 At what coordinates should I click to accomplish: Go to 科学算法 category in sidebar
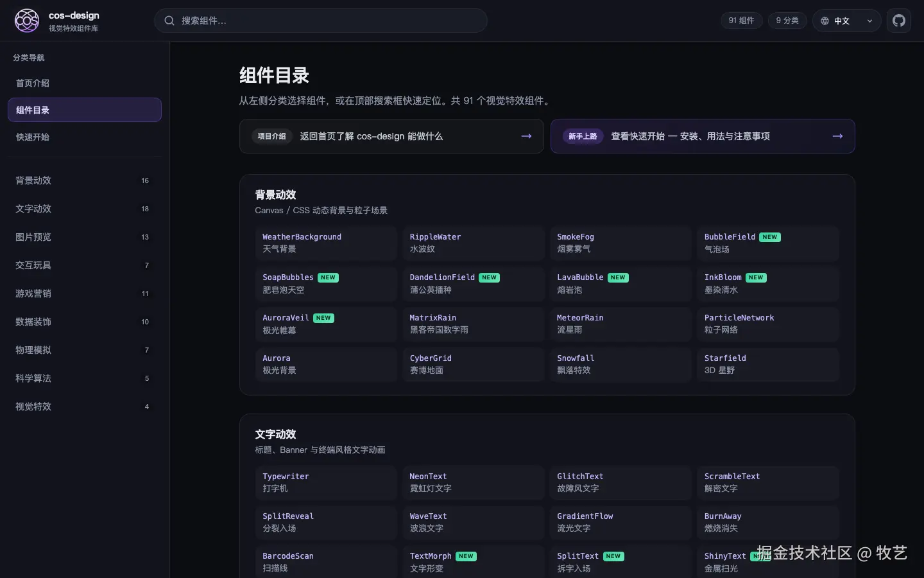pyautogui.click(x=85, y=378)
